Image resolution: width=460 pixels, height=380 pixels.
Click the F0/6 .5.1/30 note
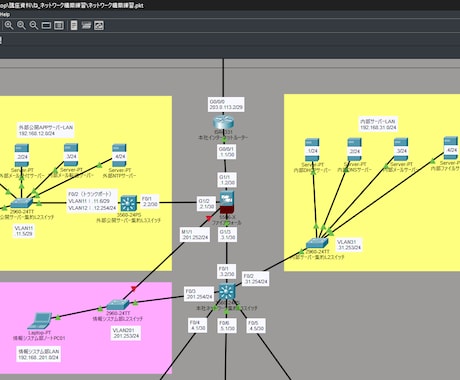point(227,326)
